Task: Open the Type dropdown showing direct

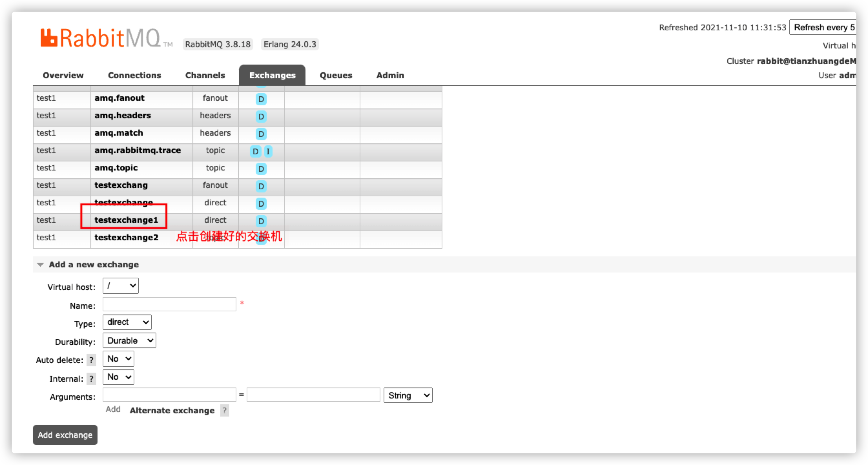Action: coord(127,322)
